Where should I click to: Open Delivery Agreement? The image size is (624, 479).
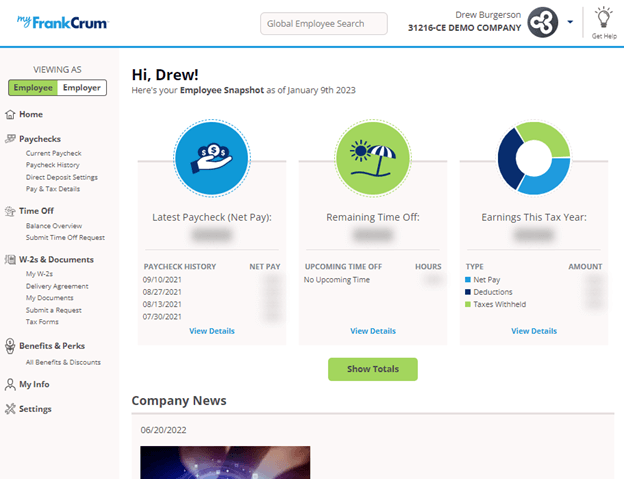(x=57, y=286)
